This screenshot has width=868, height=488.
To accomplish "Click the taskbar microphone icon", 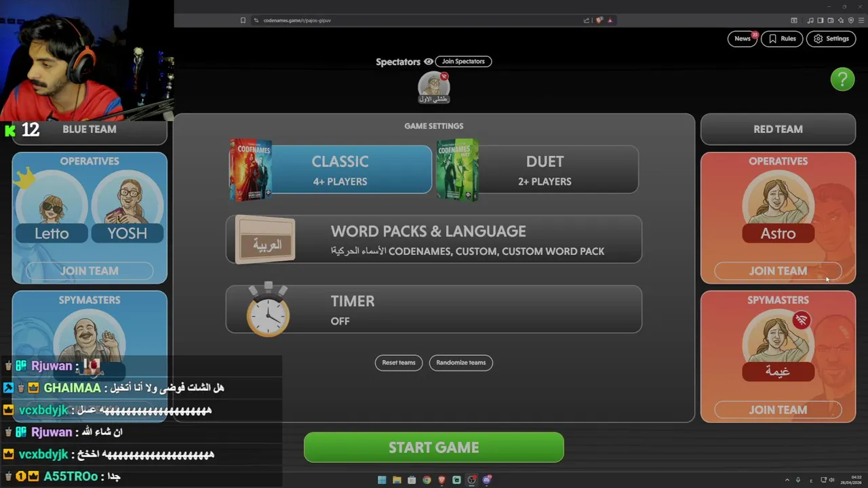I will coord(798,481).
